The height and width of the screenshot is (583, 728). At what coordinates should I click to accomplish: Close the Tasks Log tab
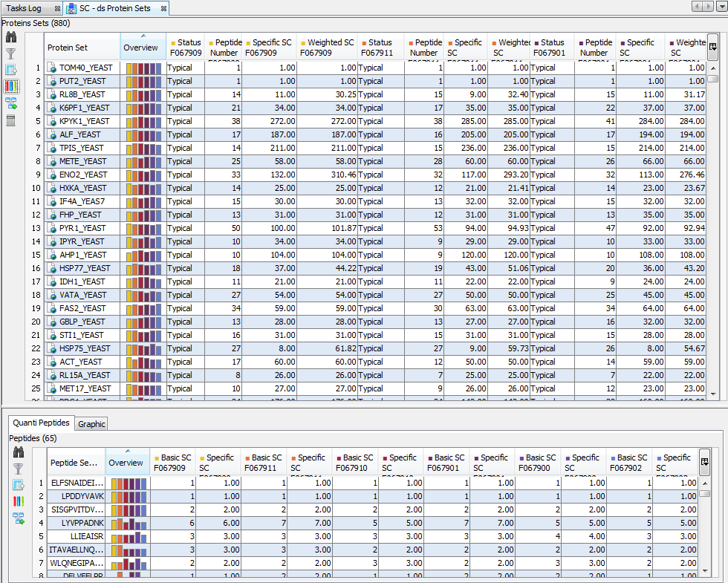point(56,8)
